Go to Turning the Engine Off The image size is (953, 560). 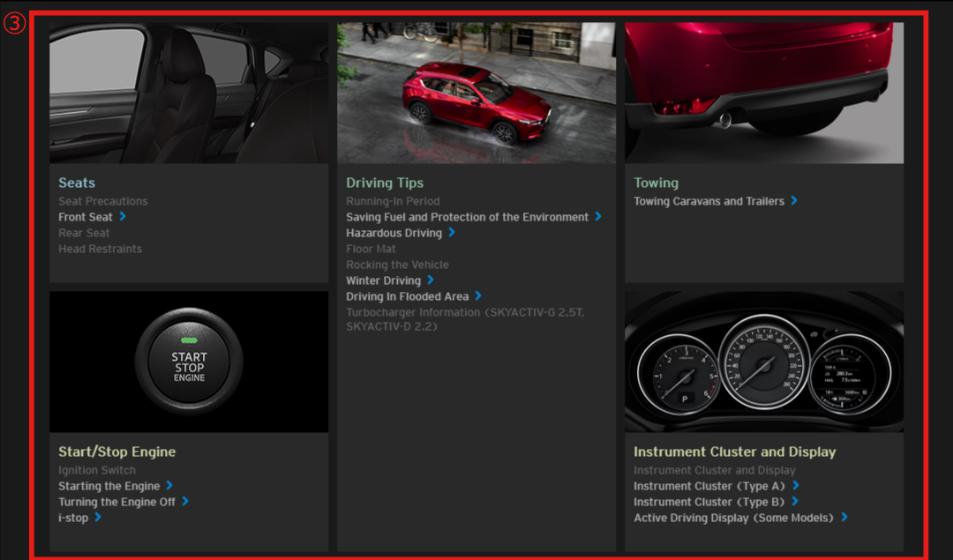pos(116,502)
